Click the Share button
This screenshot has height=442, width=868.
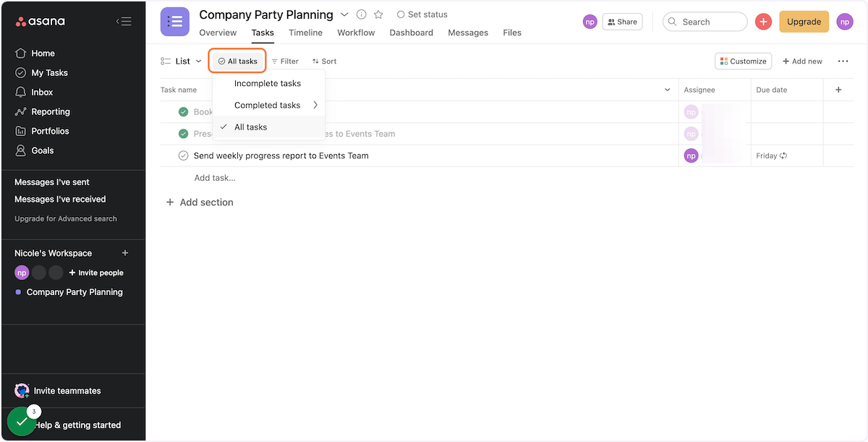tap(622, 22)
